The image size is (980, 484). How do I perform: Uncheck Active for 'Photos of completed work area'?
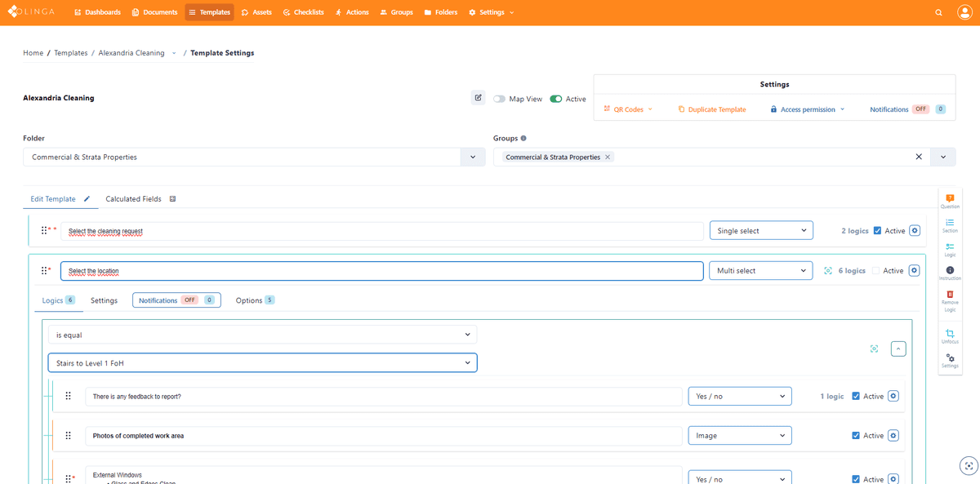(855, 436)
